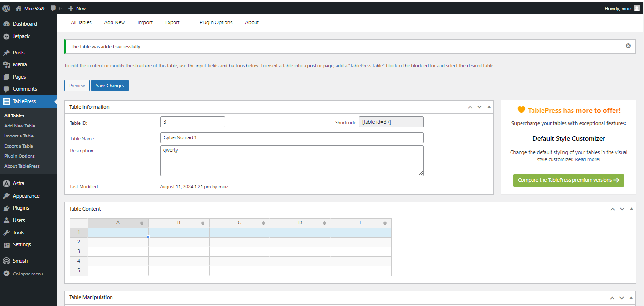The height and width of the screenshot is (306, 644).
Task: Click the Collapse menu arrow icon
Action: pyautogui.click(x=6, y=274)
